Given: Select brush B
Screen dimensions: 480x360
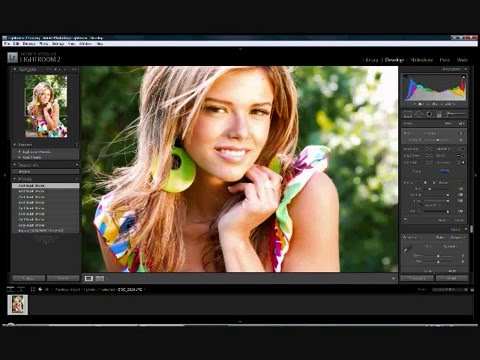Looking at the screenshot, I should click(x=434, y=183).
